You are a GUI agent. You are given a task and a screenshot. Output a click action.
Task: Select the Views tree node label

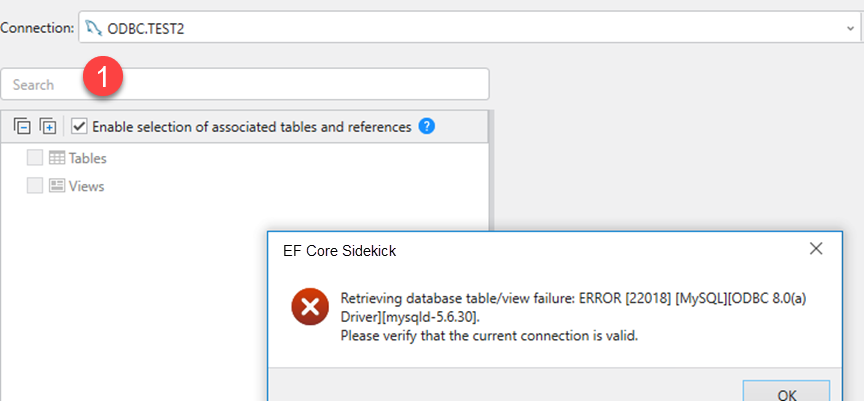point(87,186)
